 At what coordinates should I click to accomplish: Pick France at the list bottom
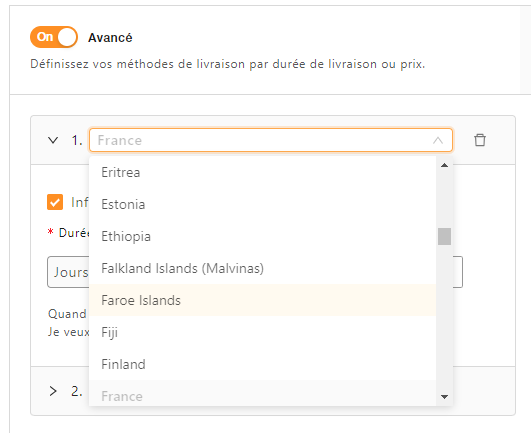tap(262, 393)
